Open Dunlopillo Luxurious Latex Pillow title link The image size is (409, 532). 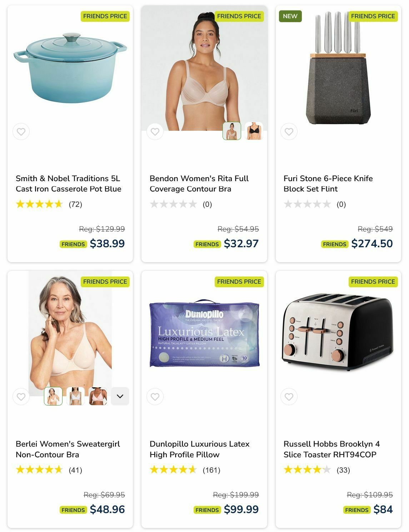[200, 449]
